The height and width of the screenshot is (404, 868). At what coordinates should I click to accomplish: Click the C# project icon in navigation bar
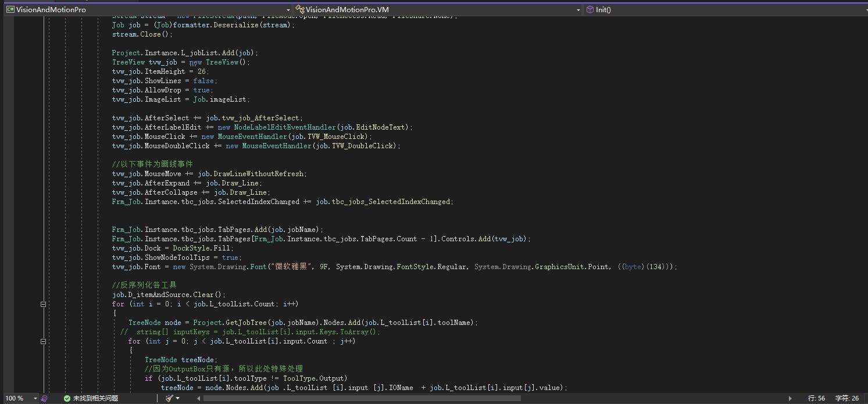[10, 10]
